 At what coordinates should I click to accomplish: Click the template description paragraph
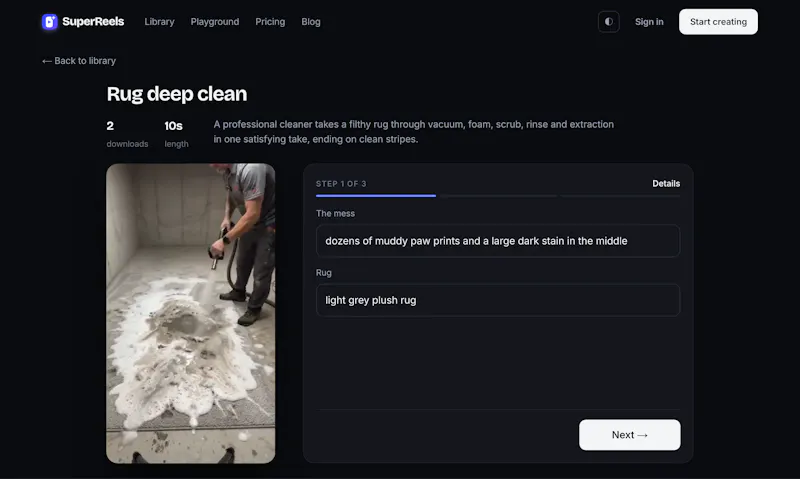[x=414, y=132]
